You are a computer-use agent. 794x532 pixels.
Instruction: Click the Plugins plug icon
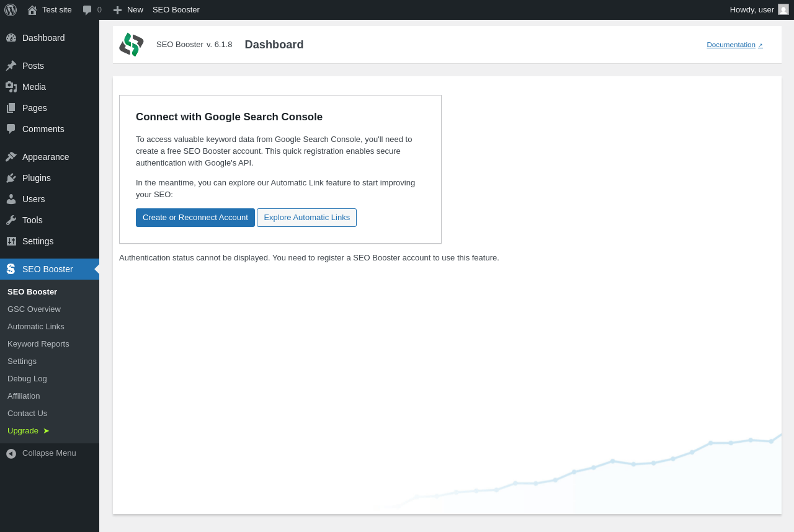(11, 178)
